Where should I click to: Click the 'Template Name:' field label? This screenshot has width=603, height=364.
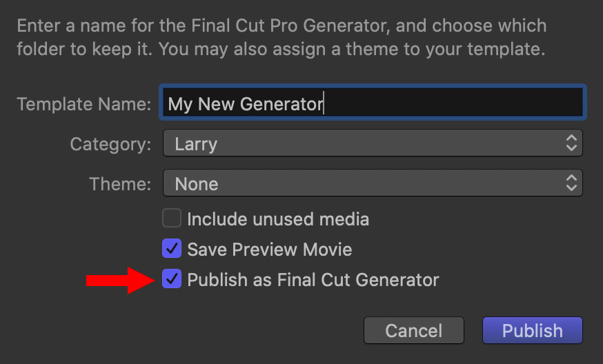[83, 104]
